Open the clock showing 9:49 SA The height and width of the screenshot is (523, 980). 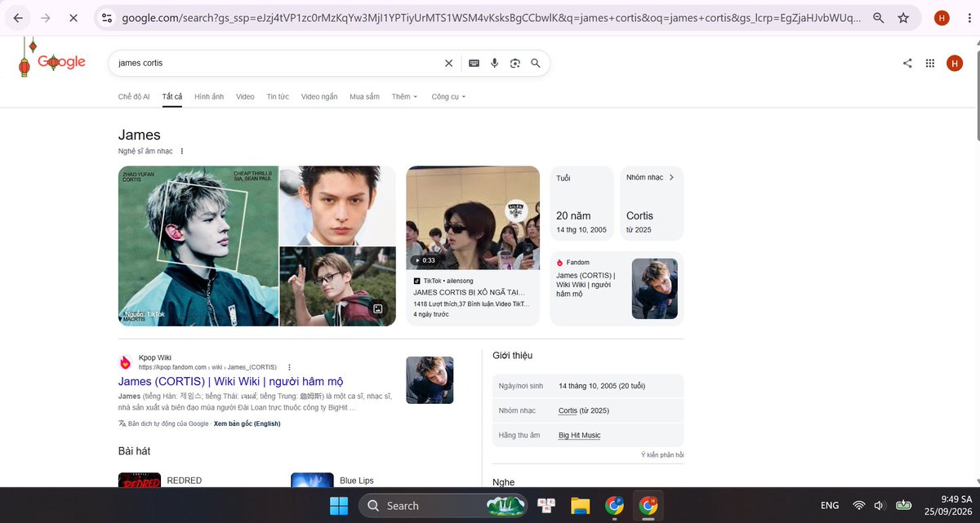coord(948,506)
